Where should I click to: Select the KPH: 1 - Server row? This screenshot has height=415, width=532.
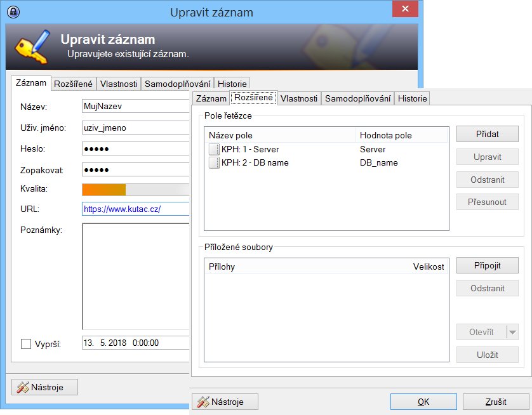[x=327, y=149]
